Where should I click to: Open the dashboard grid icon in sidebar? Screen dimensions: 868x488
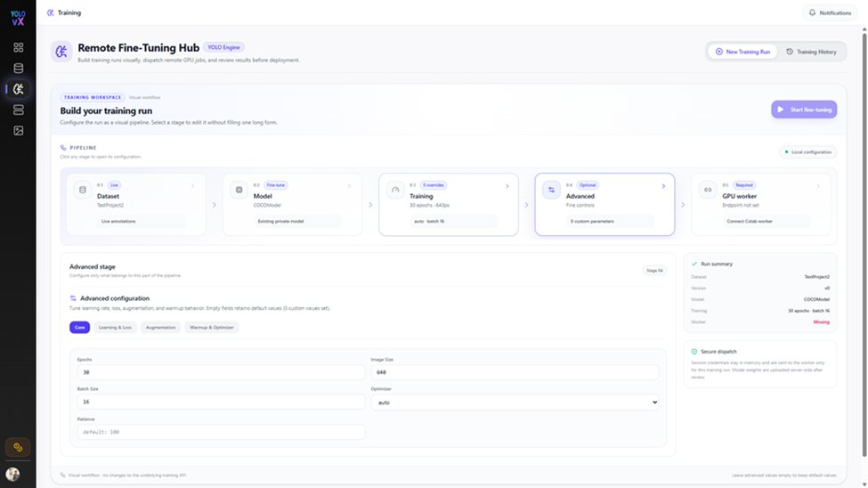[19, 47]
